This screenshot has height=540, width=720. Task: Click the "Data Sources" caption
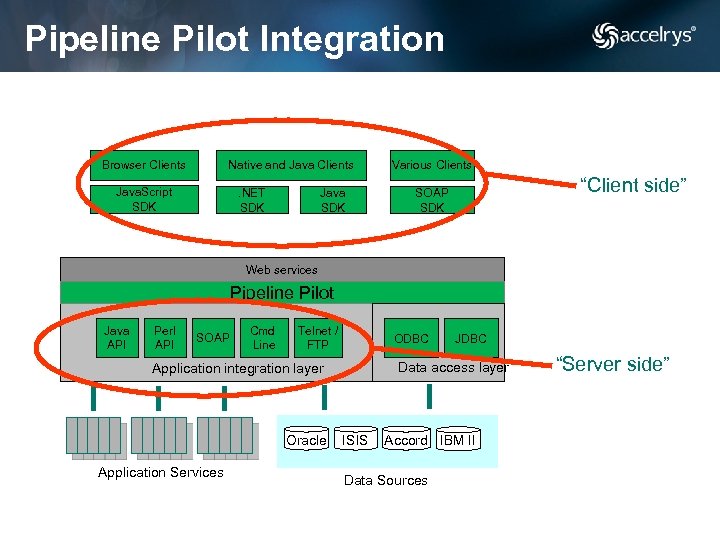coord(386,480)
